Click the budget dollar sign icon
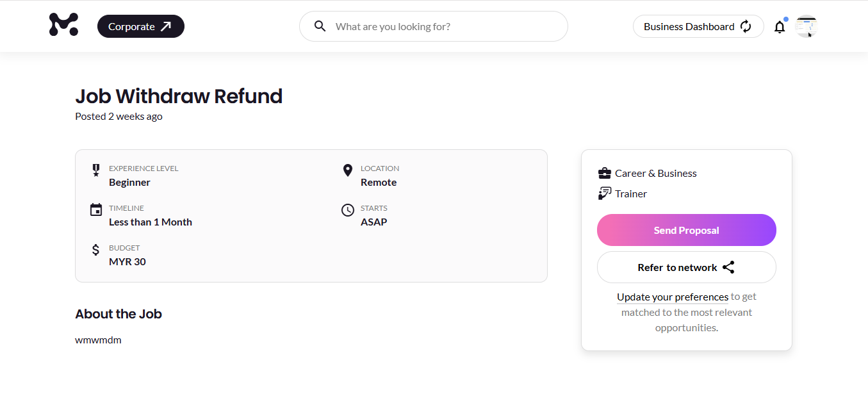Image resolution: width=868 pixels, height=394 pixels. point(96,250)
